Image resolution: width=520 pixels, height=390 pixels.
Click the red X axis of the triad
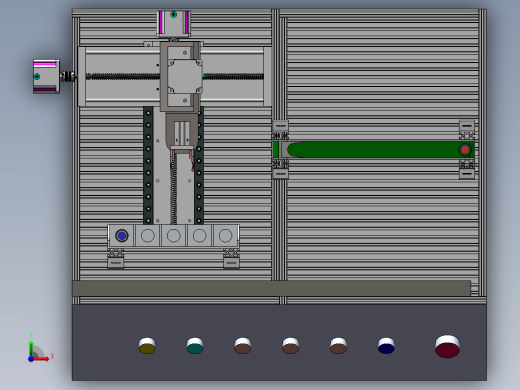42,359
